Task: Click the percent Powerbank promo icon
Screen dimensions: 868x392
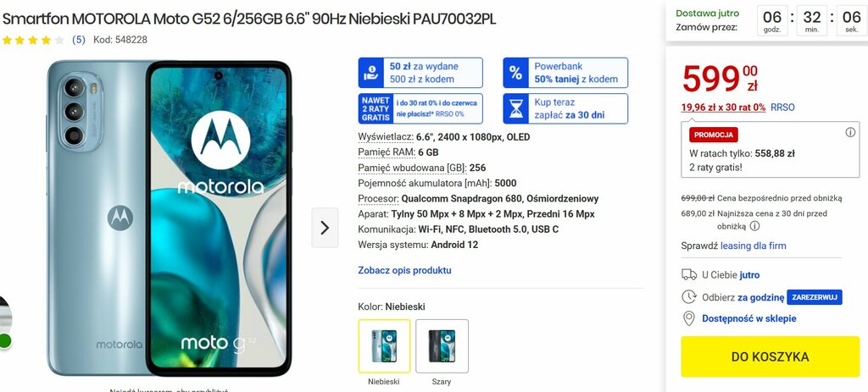Action: coord(515,73)
